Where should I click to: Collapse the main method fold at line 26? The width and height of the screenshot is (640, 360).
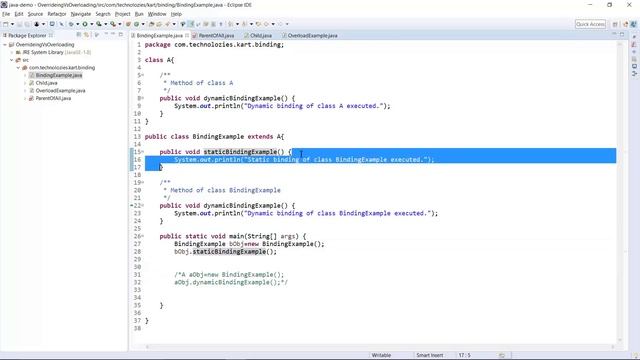click(x=142, y=236)
